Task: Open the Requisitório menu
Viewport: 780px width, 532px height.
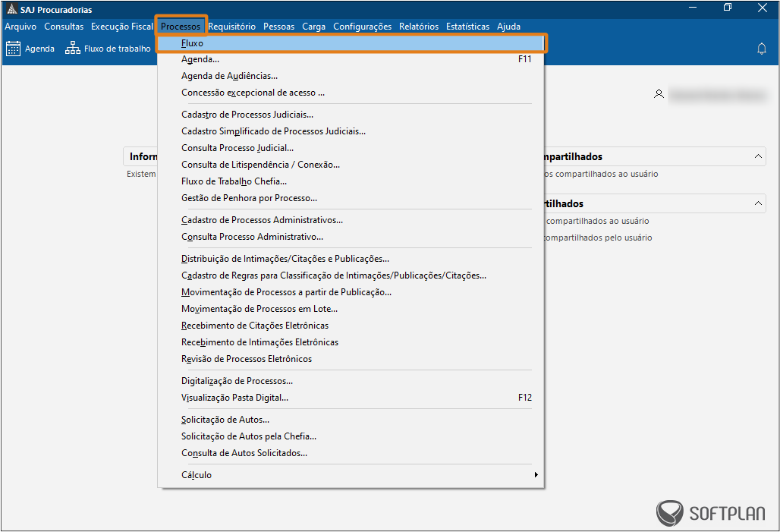Action: [x=232, y=27]
